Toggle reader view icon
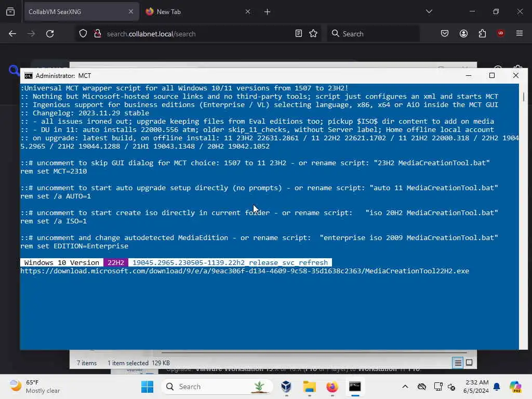Screen dimensions: 532x399 coord(299,34)
